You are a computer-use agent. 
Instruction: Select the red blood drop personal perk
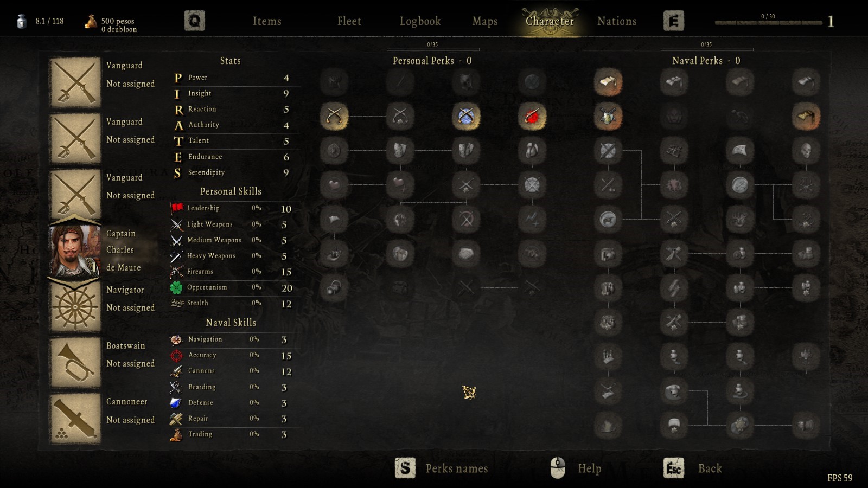tap(532, 116)
